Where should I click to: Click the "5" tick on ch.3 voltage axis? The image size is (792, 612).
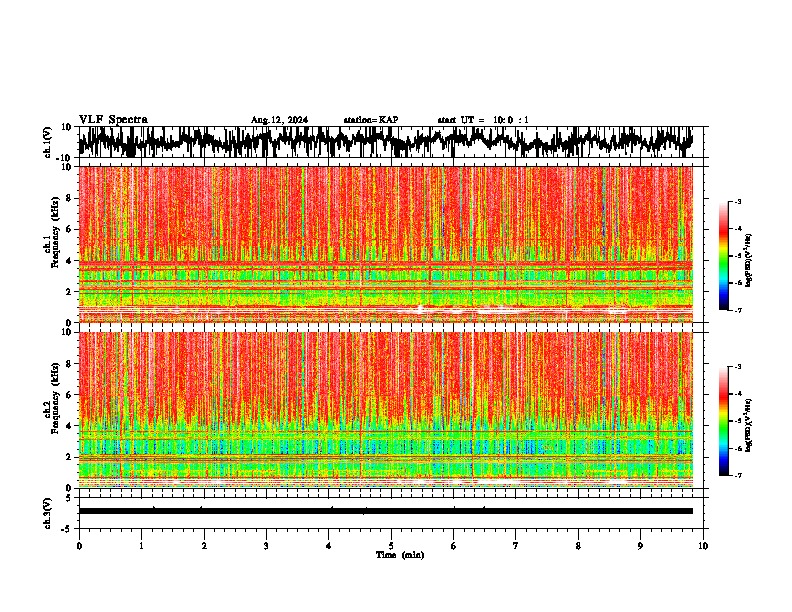pos(69,498)
